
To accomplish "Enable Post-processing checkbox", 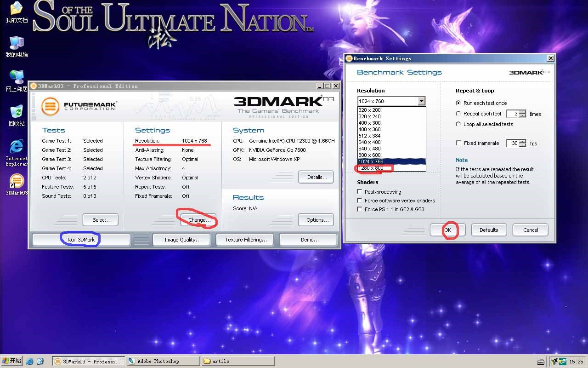I will [360, 192].
